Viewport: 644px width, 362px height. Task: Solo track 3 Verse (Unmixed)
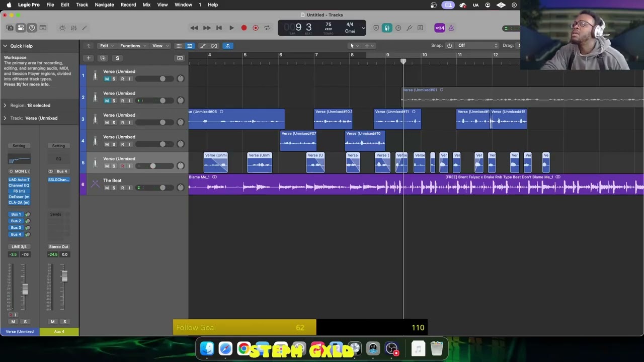[x=114, y=123]
